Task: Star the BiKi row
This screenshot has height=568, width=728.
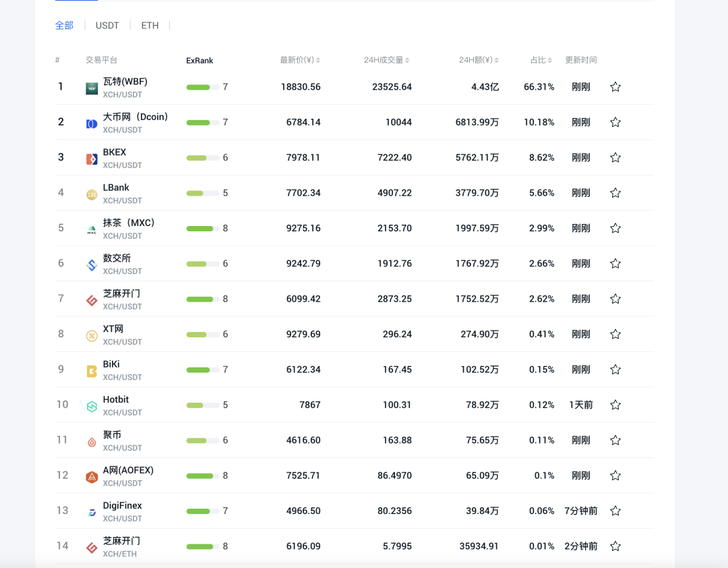Action: [615, 370]
